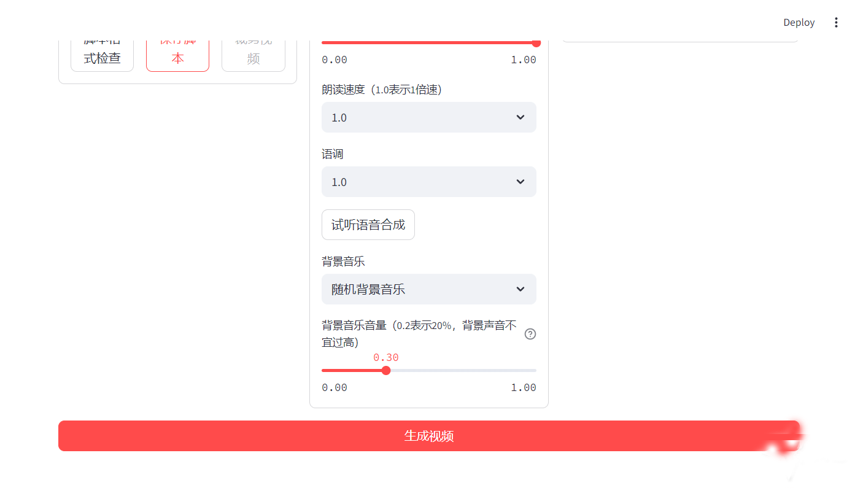Click the Deploy button
The image size is (855, 504).
[799, 23]
